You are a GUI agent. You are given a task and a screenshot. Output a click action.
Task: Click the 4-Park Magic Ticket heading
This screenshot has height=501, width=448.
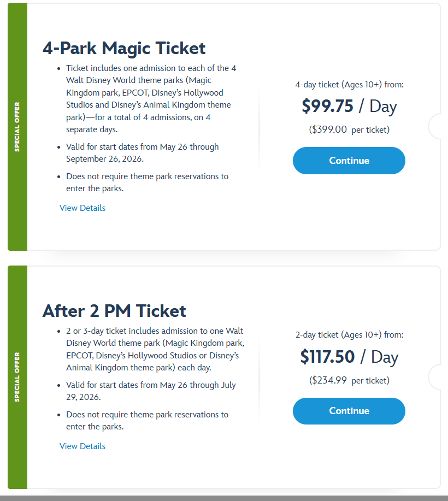124,48
